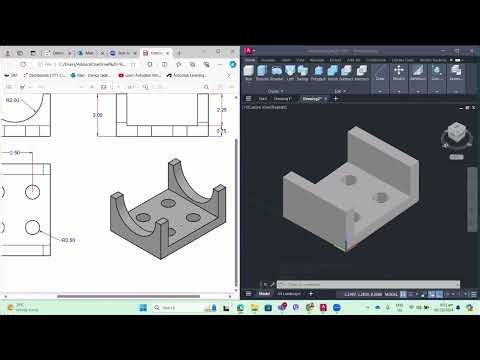Select the Union tool
This screenshot has width=480, height=360.
click(333, 73)
